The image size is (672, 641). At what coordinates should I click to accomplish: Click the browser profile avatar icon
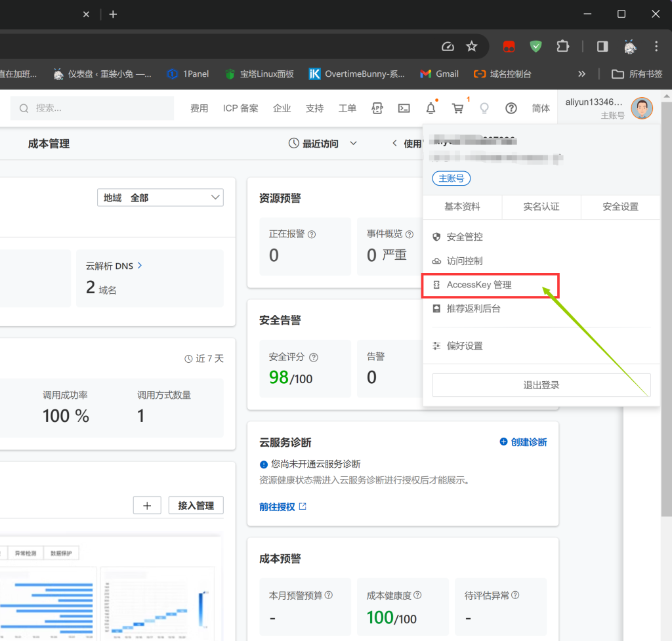(x=629, y=47)
